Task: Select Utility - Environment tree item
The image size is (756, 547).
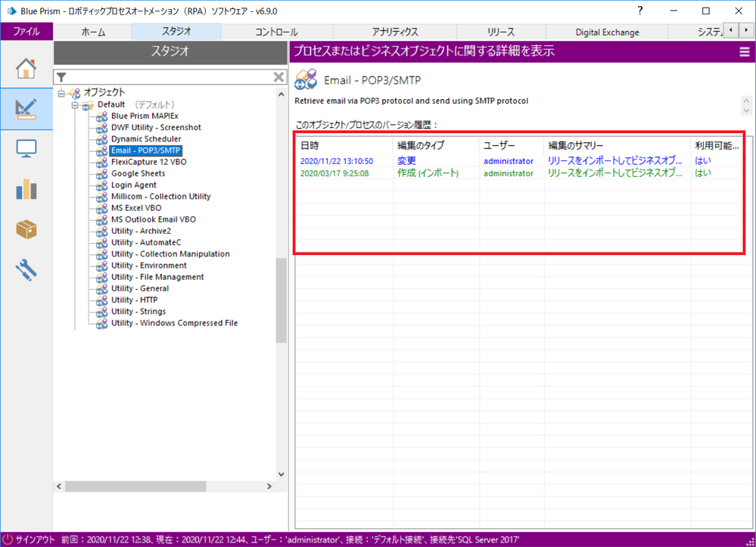Action: click(148, 266)
